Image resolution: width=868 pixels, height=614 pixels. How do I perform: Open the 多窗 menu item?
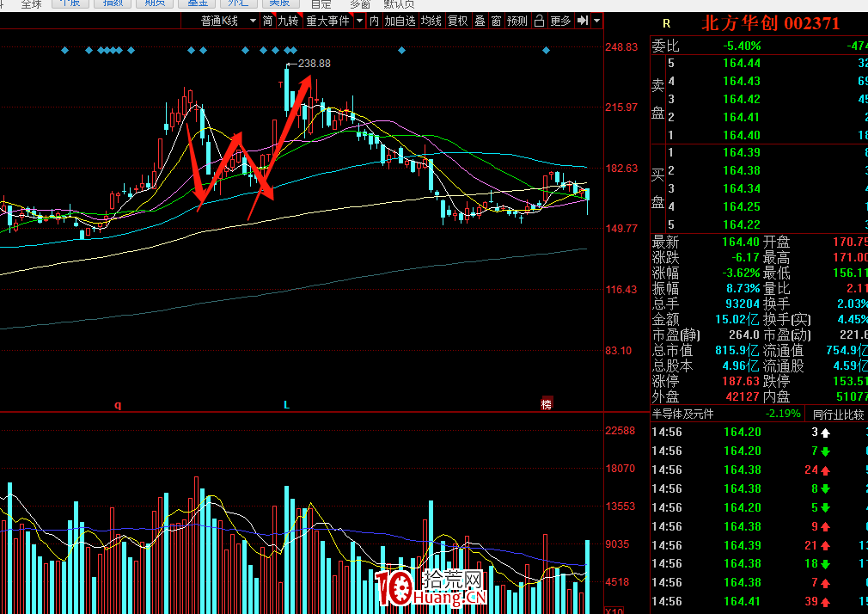pyautogui.click(x=360, y=3)
